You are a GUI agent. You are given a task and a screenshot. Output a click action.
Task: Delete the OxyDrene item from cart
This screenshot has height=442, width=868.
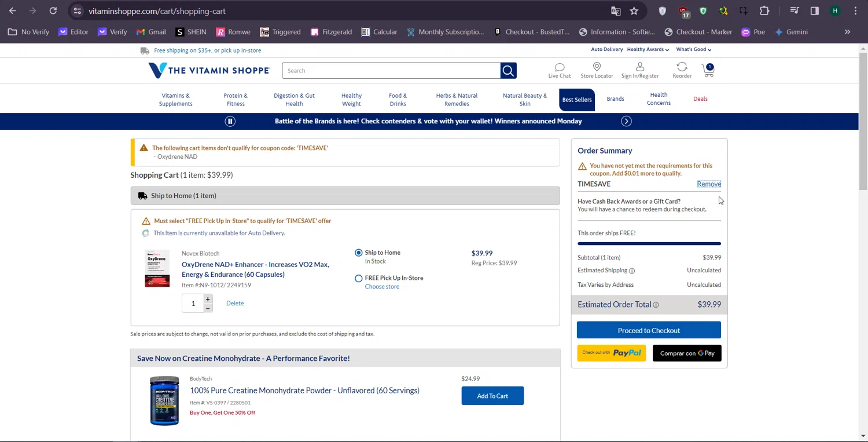[x=235, y=304]
